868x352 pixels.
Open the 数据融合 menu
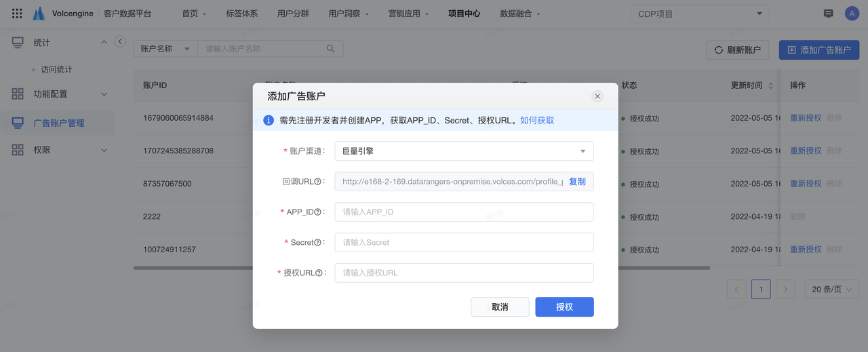(520, 14)
